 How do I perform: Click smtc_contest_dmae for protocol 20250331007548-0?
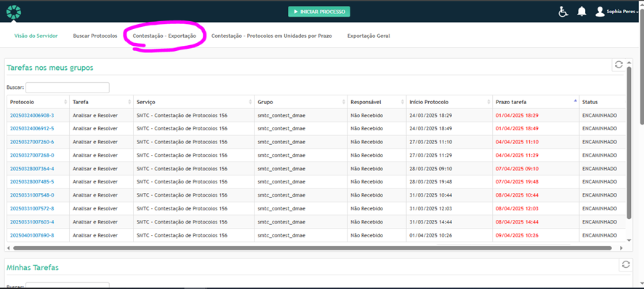pyautogui.click(x=281, y=195)
